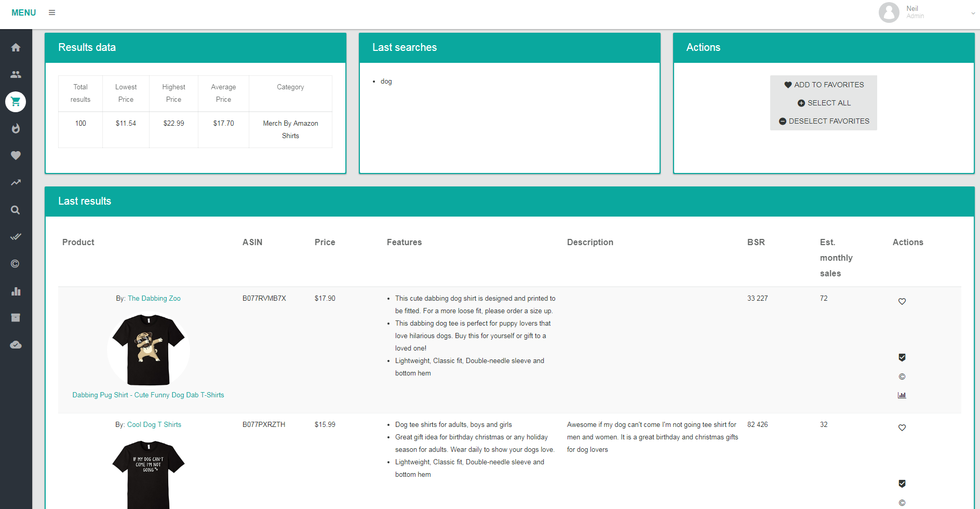This screenshot has width=980, height=509.
Task: Open the heart Favorites sidebar icon
Action: click(16, 155)
